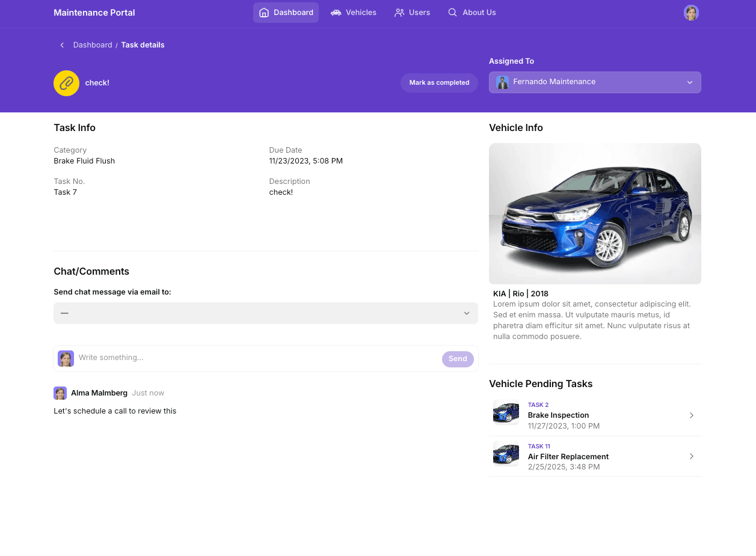Click Alma Malmberg's avatar in the comments
This screenshot has width=756, height=556.
point(60,393)
